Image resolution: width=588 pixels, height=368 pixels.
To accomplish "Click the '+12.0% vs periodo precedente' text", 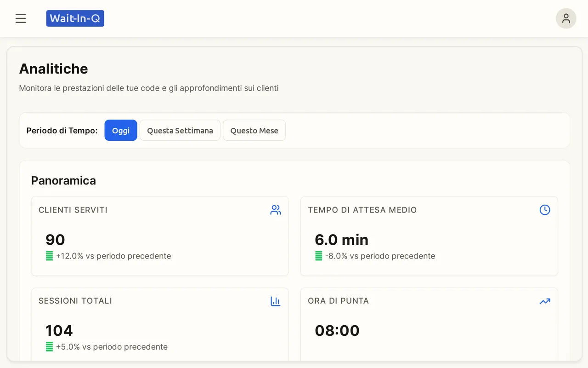I will 113,256.
